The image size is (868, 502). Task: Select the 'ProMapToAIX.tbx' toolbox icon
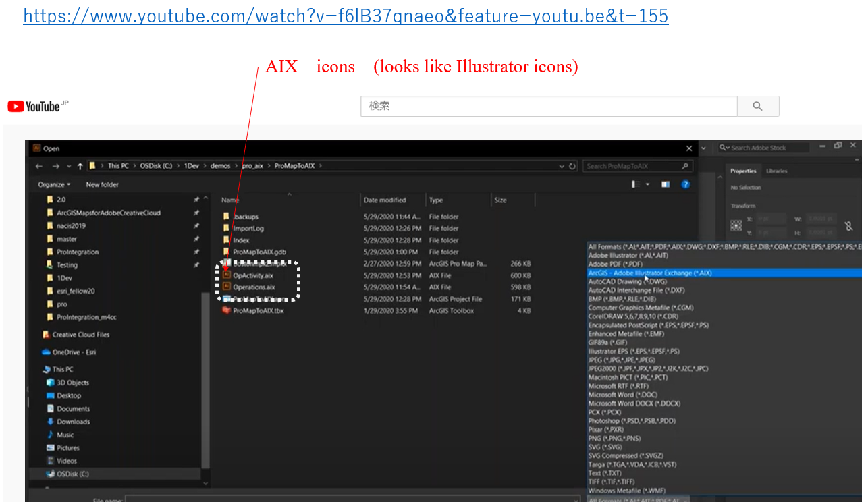[x=226, y=310]
